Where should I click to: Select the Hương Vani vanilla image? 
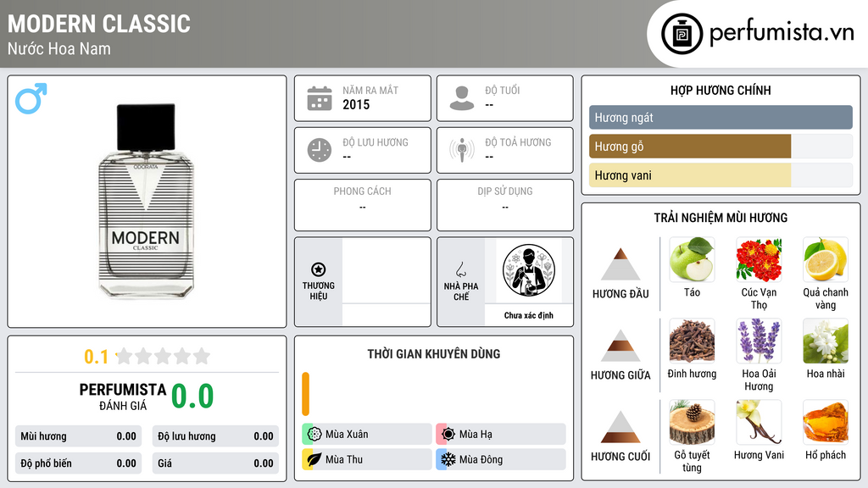759,422
